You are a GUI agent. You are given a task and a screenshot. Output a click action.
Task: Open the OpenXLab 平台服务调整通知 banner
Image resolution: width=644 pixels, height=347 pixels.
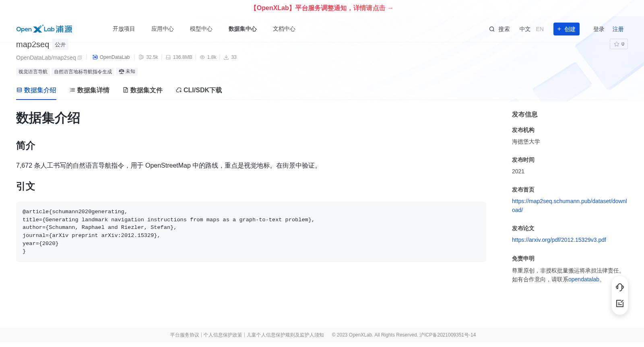[322, 8]
